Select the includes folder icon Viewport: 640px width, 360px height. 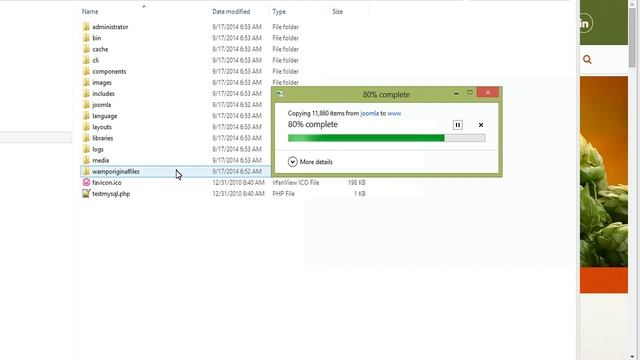pyautogui.click(x=86, y=93)
